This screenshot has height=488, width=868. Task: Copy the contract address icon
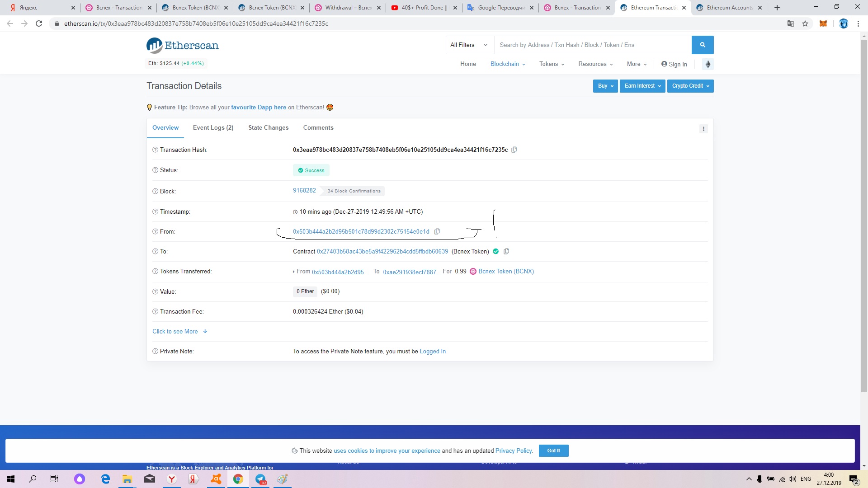click(x=506, y=252)
